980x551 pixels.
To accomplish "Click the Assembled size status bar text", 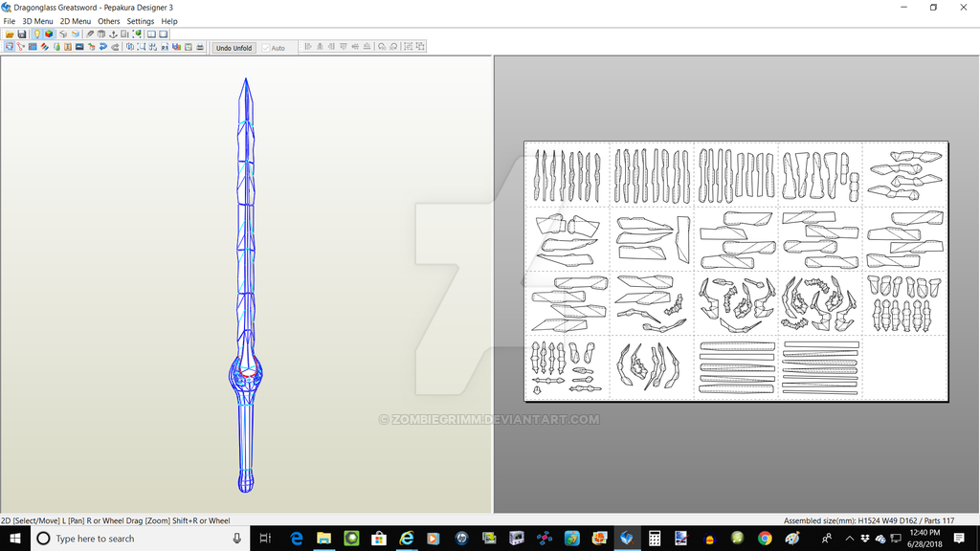I will pyautogui.click(x=869, y=520).
